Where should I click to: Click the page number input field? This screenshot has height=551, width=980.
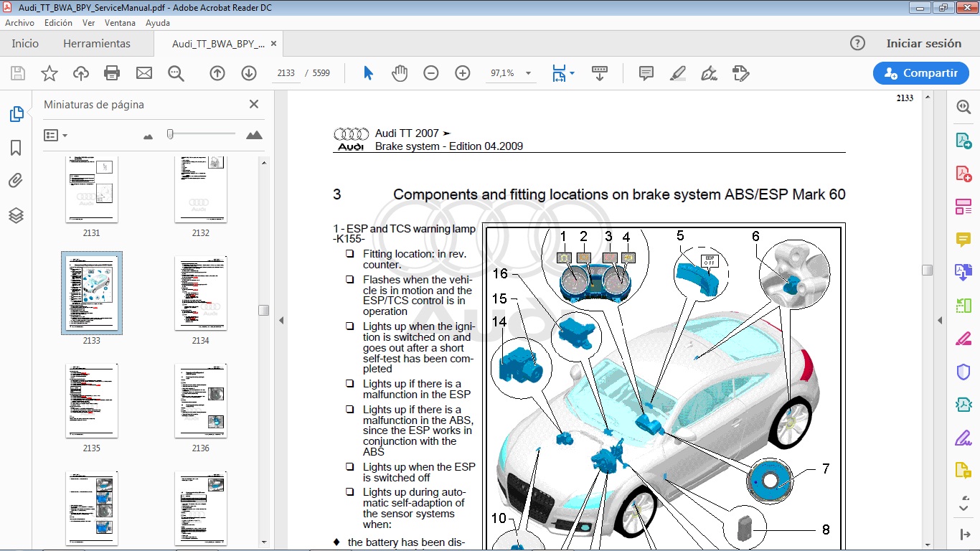click(286, 73)
